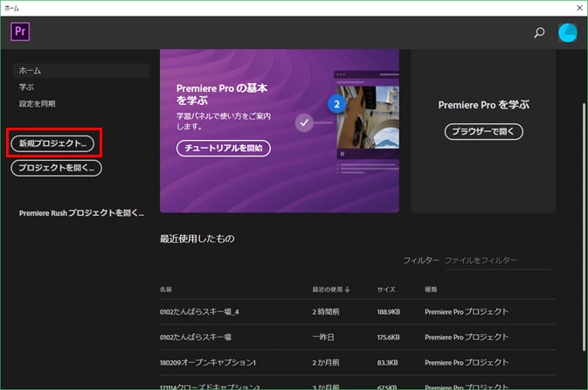Open project 180209オープンキャプション1

tap(208, 363)
